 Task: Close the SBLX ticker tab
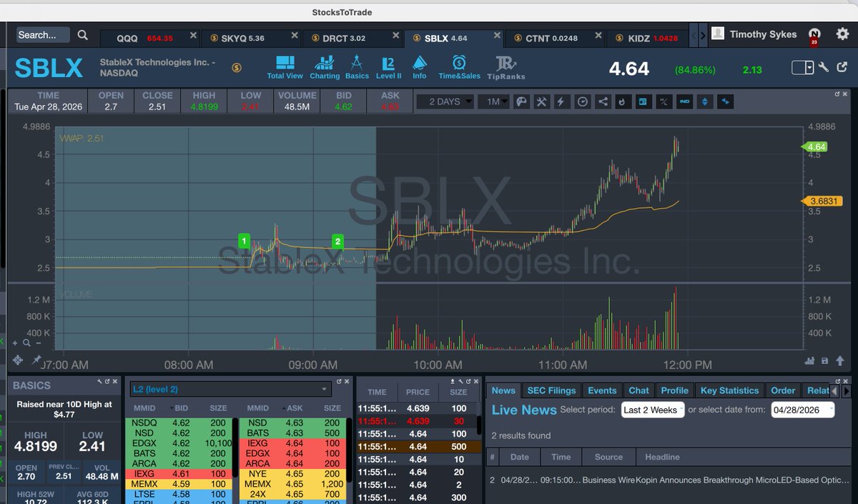(497, 35)
